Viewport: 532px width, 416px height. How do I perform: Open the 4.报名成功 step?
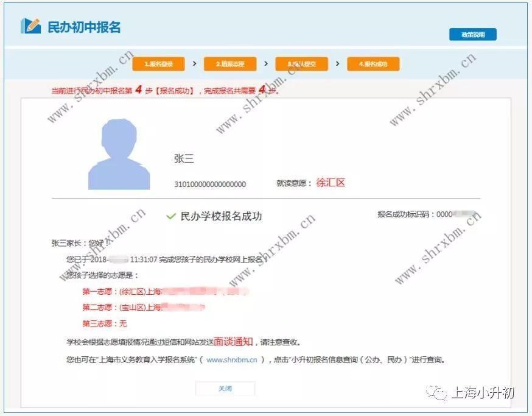(374, 63)
